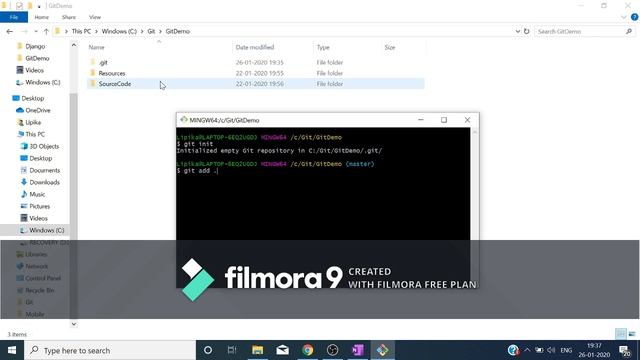
Task: Open File Explorer from the taskbar
Action: 258,350
